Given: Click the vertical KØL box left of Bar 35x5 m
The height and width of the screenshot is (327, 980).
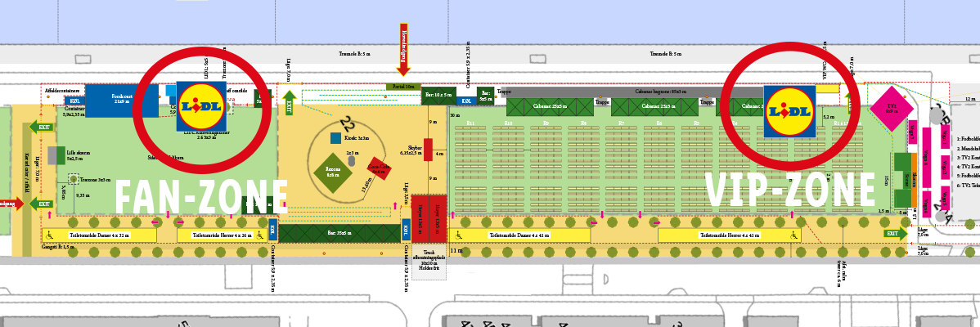Looking at the screenshot, I should tap(272, 230).
